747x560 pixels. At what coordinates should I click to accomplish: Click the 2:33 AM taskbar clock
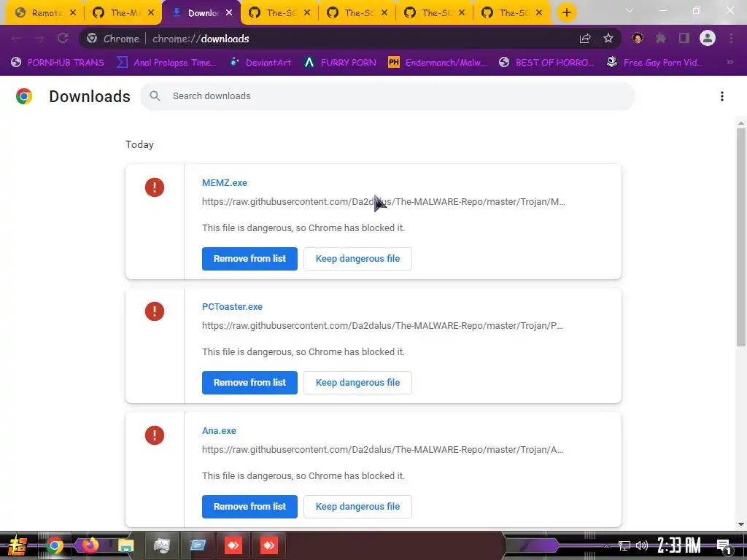tap(679, 545)
